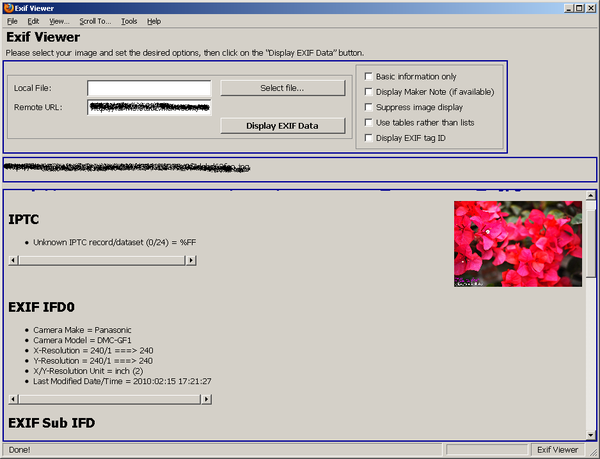Viewport: 600px width, 459px height.
Task: Click scroll-down arrow of results pane
Action: (590, 435)
